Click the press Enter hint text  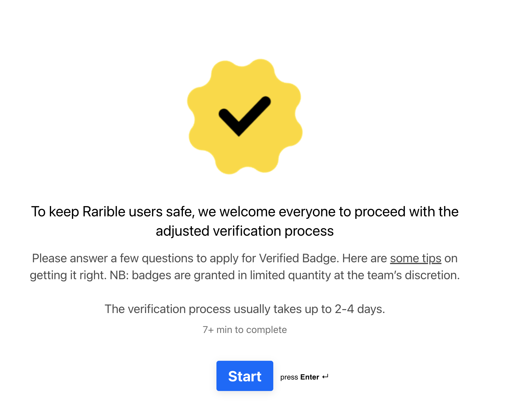(304, 377)
